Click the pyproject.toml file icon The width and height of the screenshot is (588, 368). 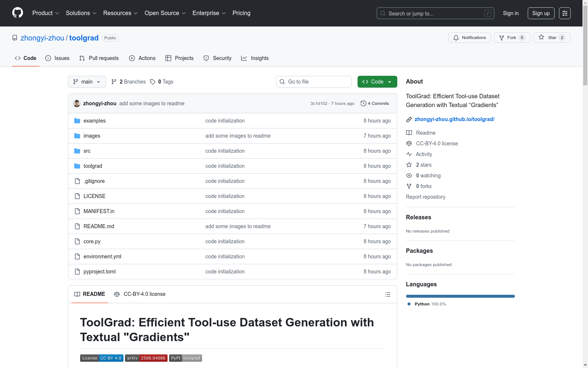pyautogui.click(x=77, y=272)
